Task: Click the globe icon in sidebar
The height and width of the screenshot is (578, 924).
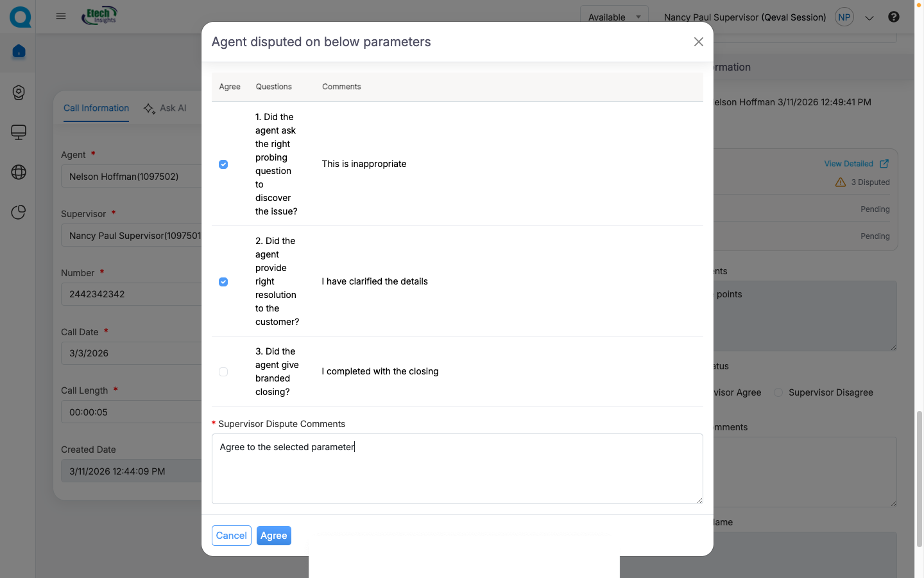Action: coord(19,172)
